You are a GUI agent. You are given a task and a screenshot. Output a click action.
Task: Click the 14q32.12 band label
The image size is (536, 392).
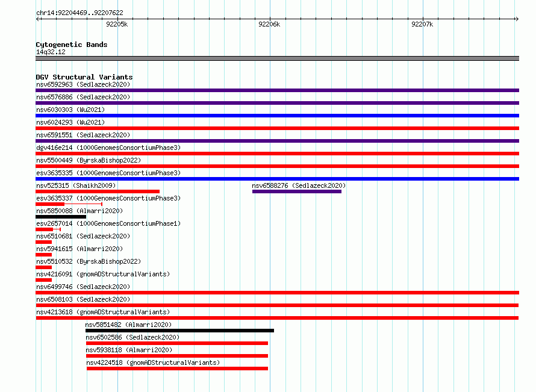coord(51,52)
